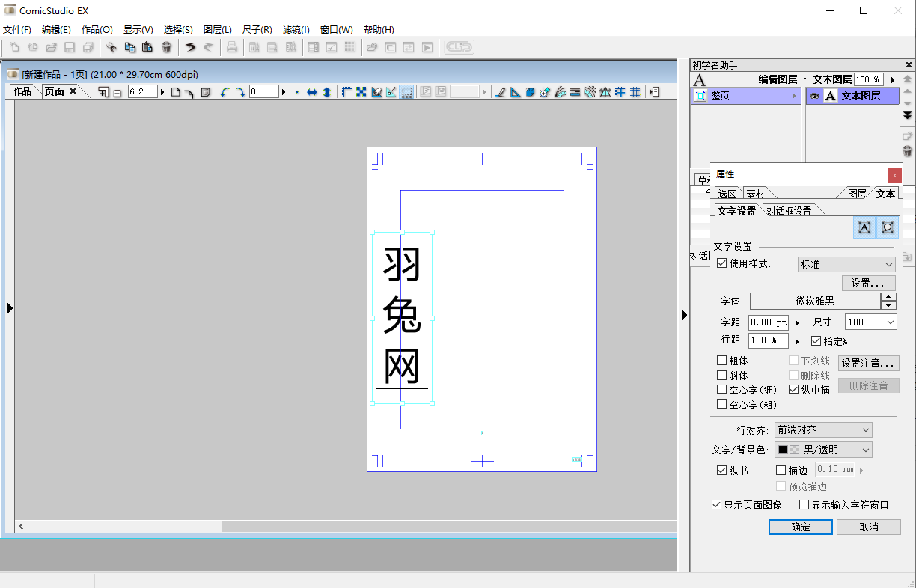The height and width of the screenshot is (588, 916).
Task: Click the 3D cube tool icon on toolbar
Action: coord(530,91)
